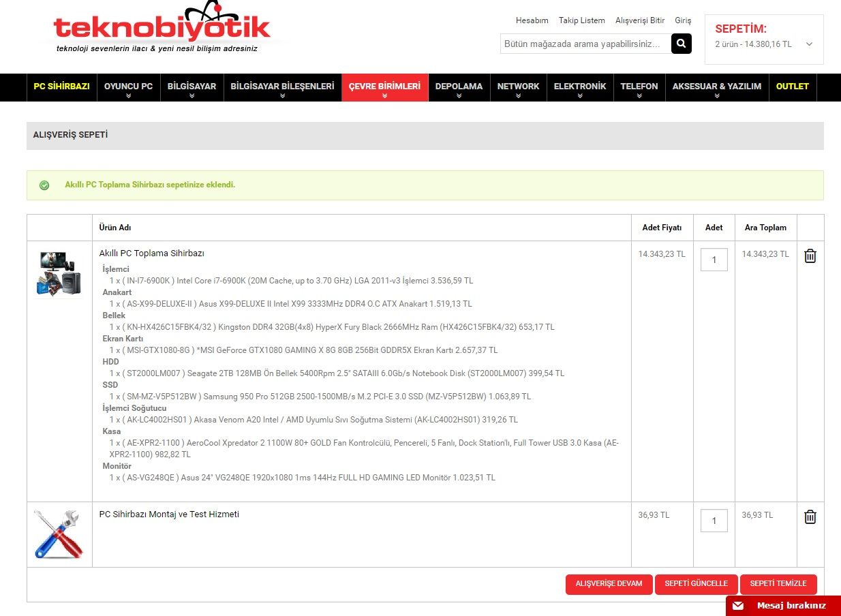
Task: Expand the Telefon menu
Action: click(639, 87)
